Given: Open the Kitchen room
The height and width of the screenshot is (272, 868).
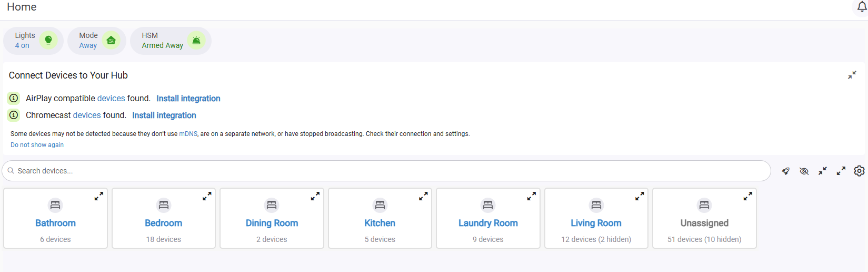Looking at the screenshot, I should click(380, 223).
